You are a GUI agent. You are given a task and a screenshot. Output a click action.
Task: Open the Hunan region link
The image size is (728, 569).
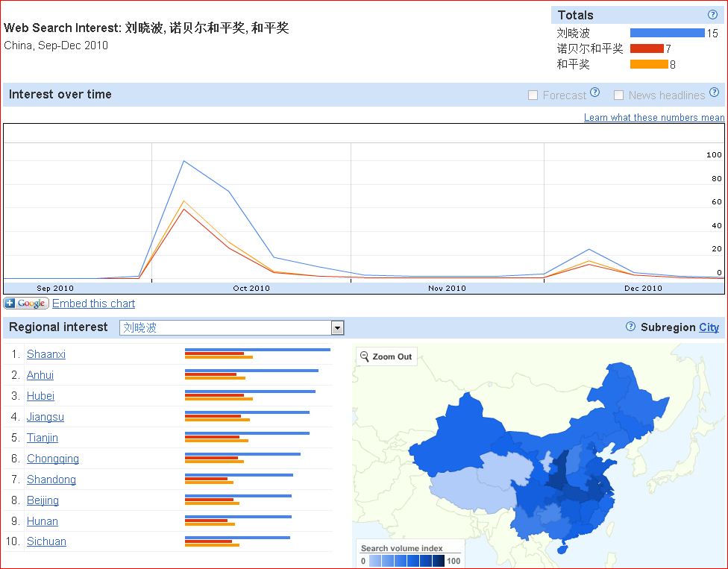coord(43,521)
